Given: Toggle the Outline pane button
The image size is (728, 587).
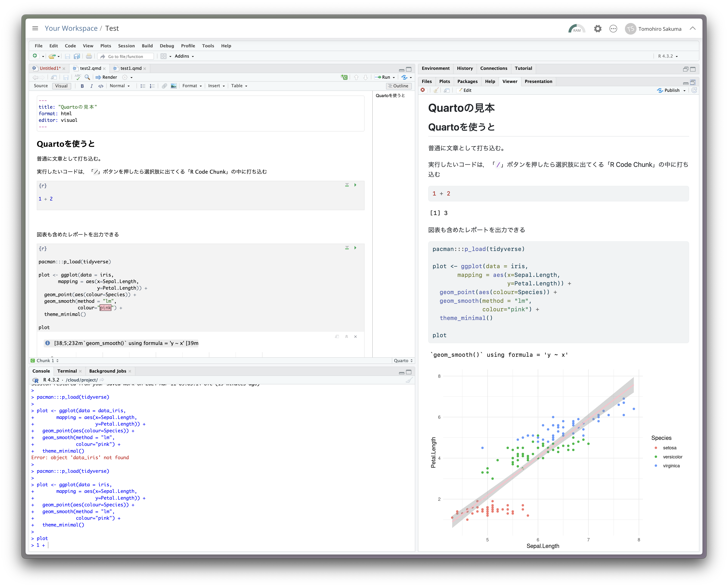Looking at the screenshot, I should (x=398, y=86).
